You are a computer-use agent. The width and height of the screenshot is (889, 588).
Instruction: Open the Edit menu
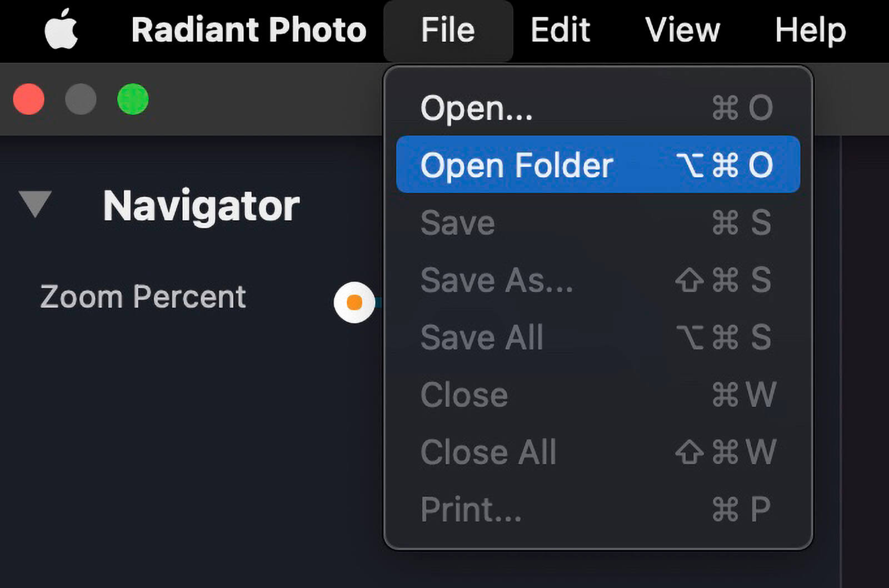click(560, 30)
